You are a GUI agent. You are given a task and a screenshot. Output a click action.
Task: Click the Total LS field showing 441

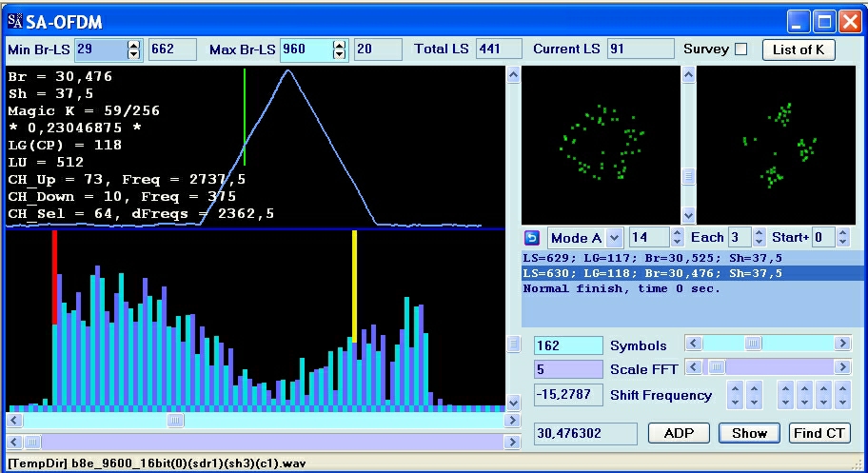point(499,49)
